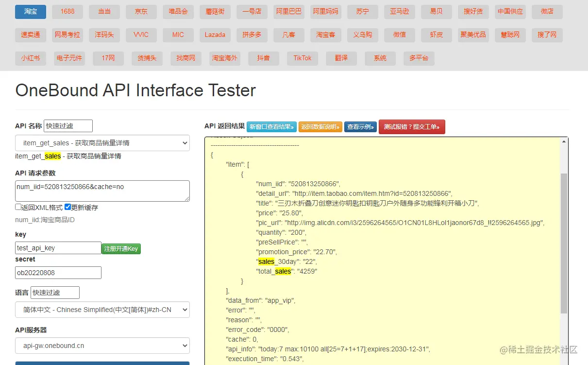This screenshot has width=588, height=365.
Task: Open the 系统 tab
Action: [x=380, y=58]
